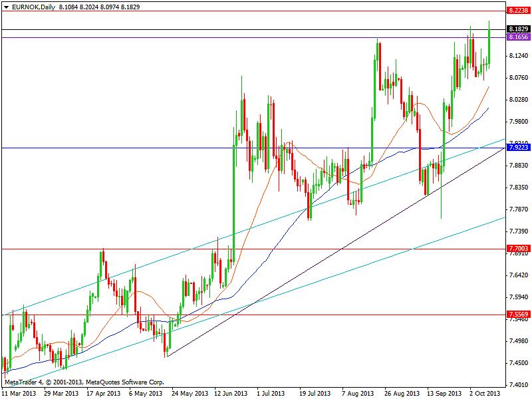Image resolution: width=532 pixels, height=399 pixels.
Task: Click the EURNOK,Daily symbol title
Action: [31, 5]
